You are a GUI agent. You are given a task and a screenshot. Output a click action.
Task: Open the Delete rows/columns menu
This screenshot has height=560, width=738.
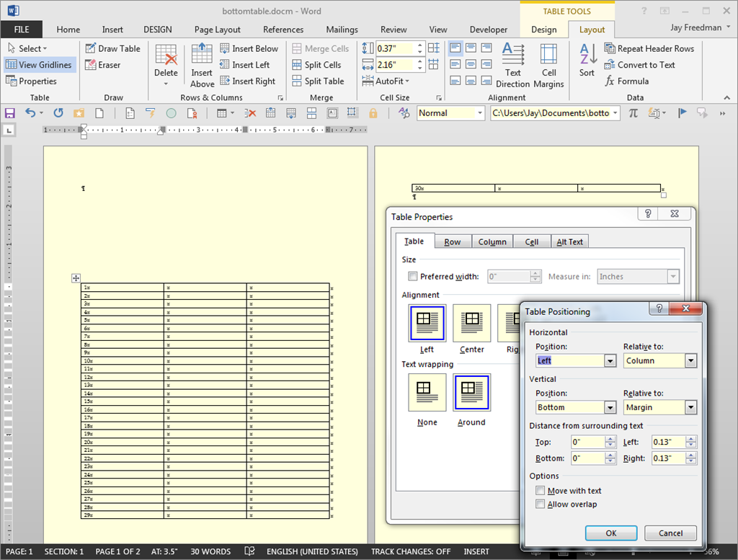(x=166, y=66)
